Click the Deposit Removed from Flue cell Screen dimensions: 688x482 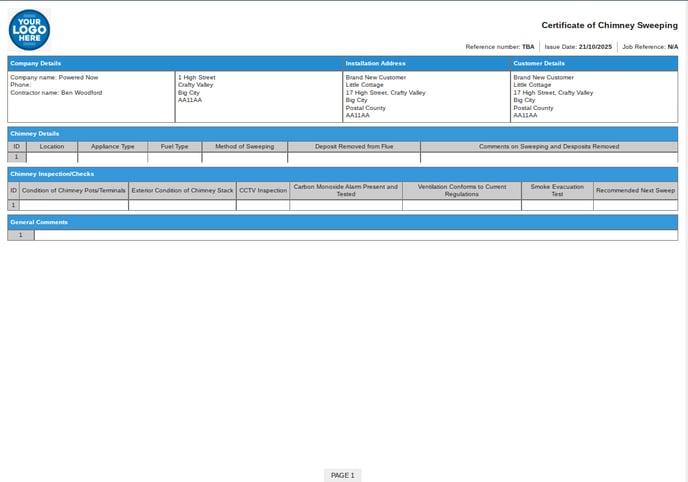(x=353, y=157)
